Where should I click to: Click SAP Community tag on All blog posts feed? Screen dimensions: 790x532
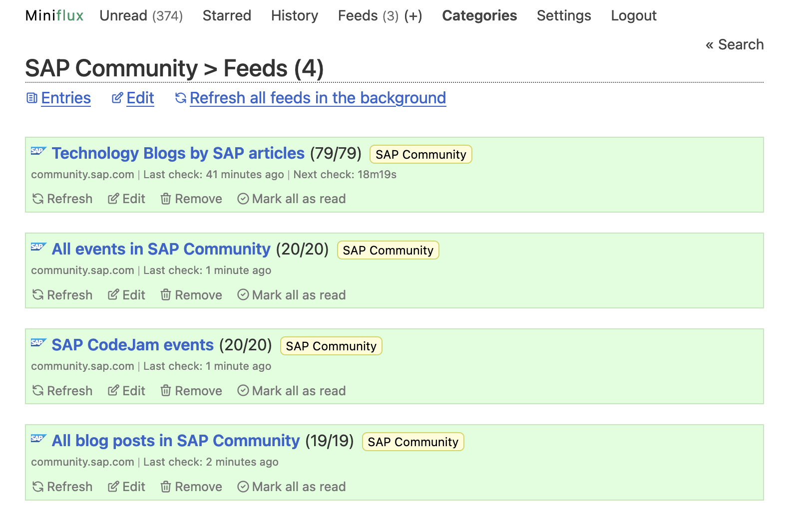point(413,442)
